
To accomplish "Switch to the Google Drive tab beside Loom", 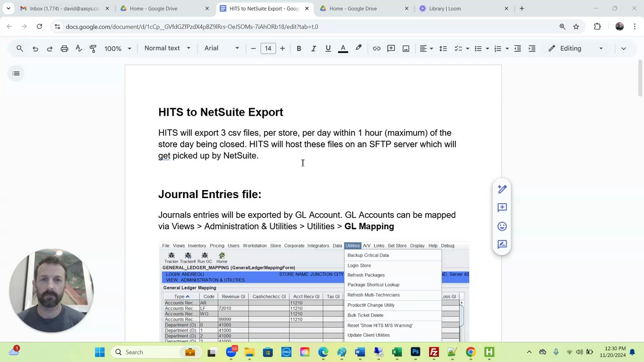I will (x=364, y=9).
